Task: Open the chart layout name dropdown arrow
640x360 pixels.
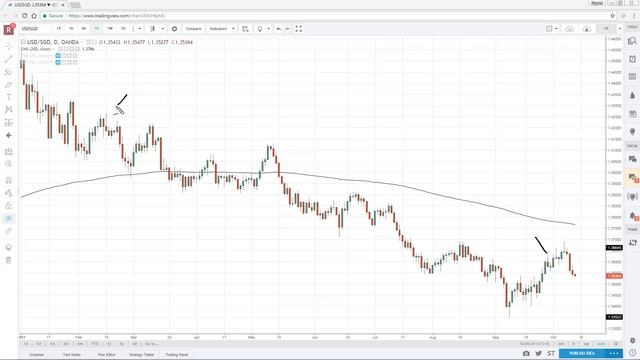Action: [620, 29]
